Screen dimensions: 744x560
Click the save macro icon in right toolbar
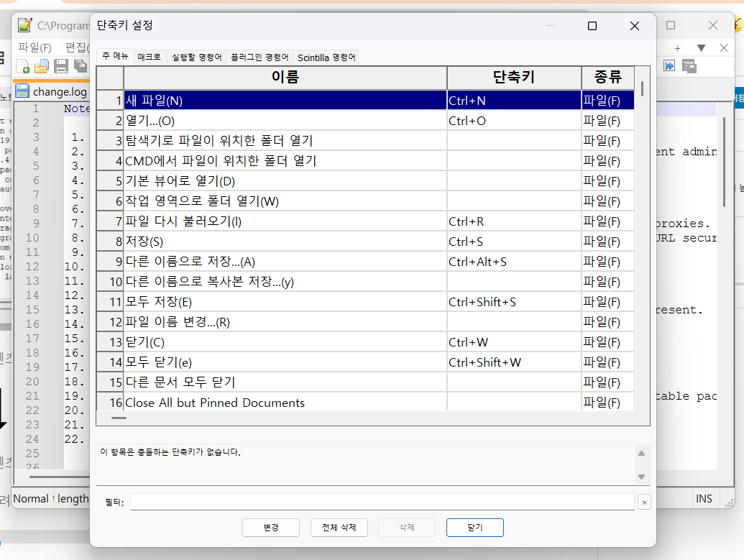pyautogui.click(x=689, y=66)
